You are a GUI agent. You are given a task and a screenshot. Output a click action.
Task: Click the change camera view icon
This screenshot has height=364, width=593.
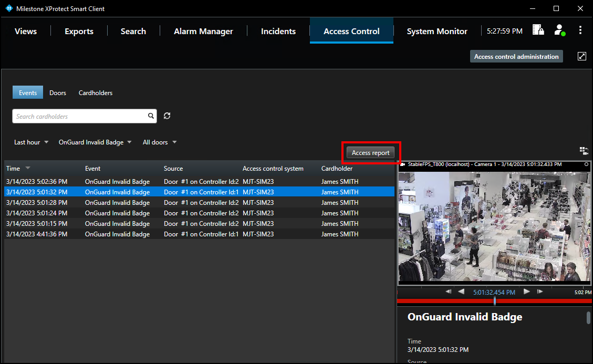pyautogui.click(x=584, y=151)
